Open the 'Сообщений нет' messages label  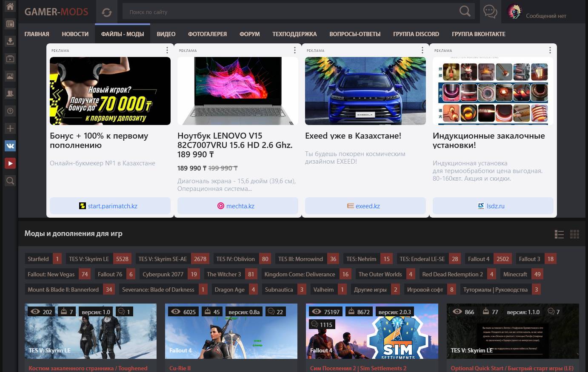tap(546, 16)
